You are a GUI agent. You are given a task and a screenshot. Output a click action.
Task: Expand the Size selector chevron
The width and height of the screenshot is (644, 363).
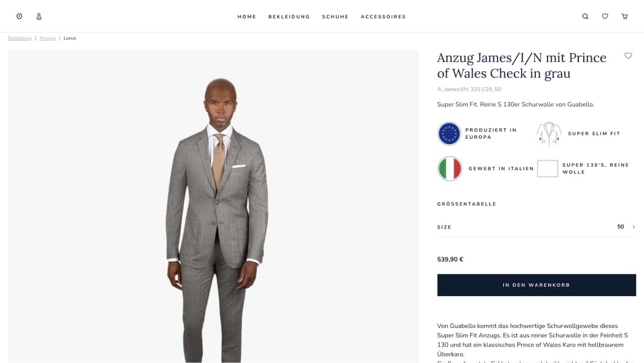(634, 227)
